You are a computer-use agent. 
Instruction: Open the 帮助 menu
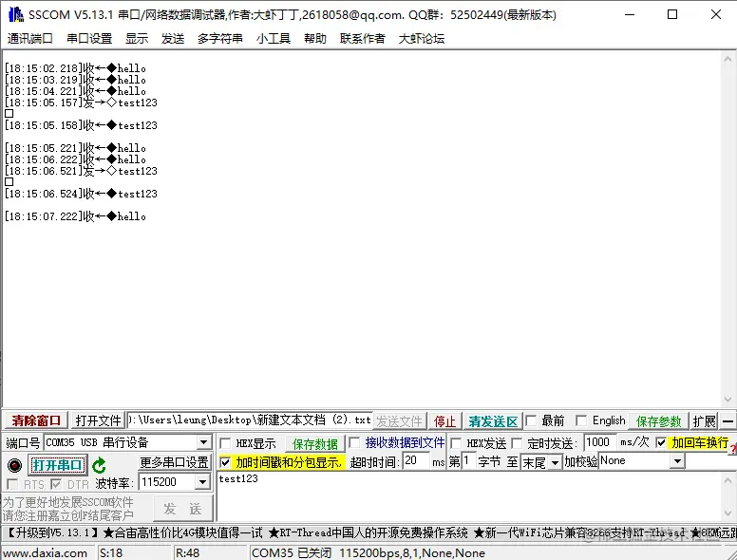pyautogui.click(x=315, y=39)
